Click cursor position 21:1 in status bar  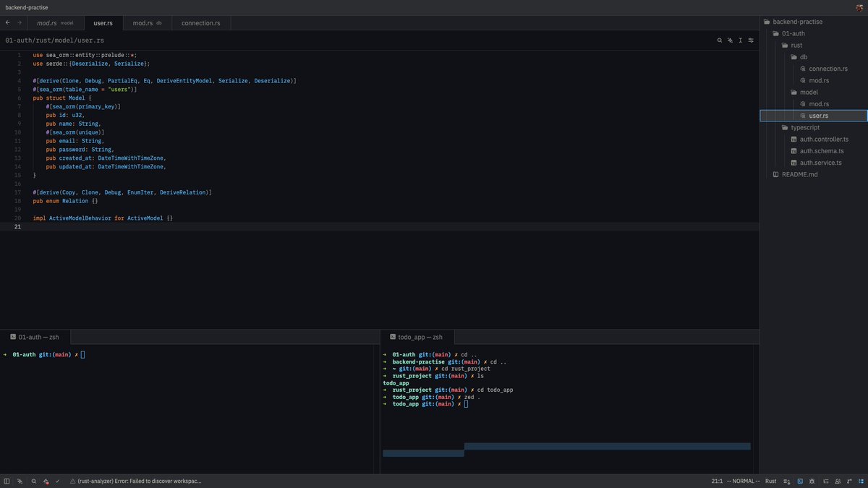(717, 481)
